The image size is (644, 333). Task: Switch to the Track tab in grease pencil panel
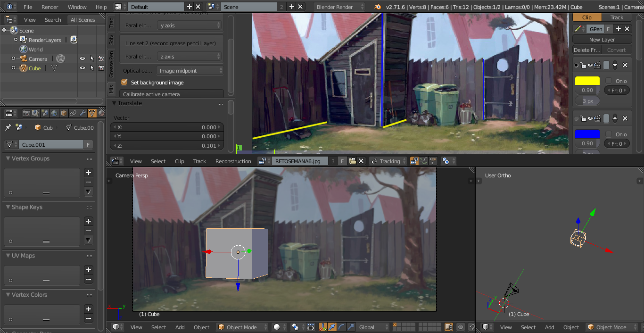[617, 17]
